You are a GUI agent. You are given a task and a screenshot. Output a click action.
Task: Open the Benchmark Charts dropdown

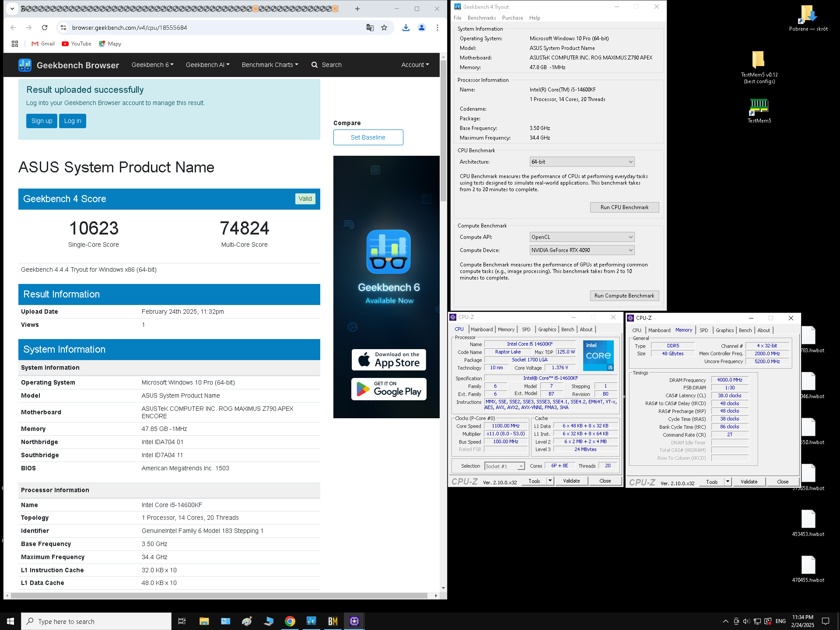tap(270, 65)
